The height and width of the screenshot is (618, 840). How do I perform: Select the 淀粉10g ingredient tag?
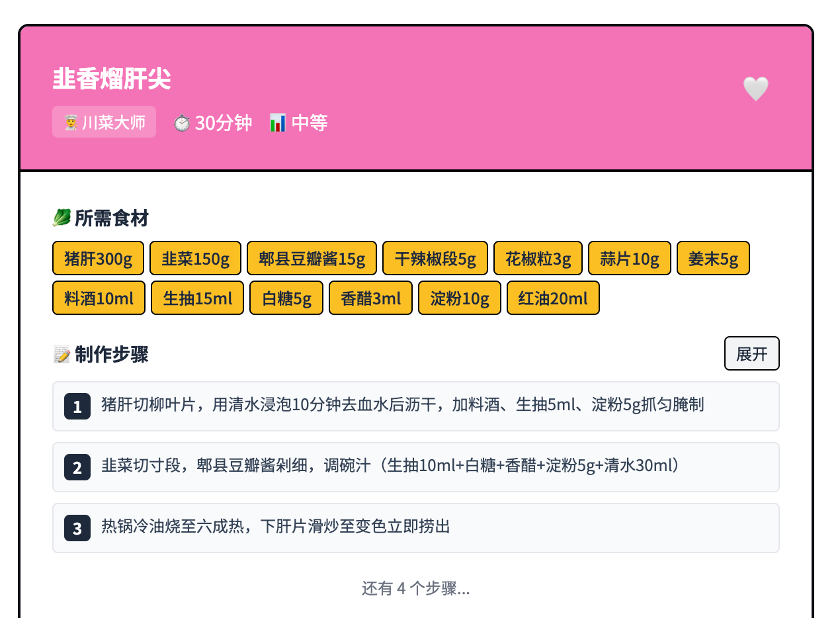coord(460,298)
